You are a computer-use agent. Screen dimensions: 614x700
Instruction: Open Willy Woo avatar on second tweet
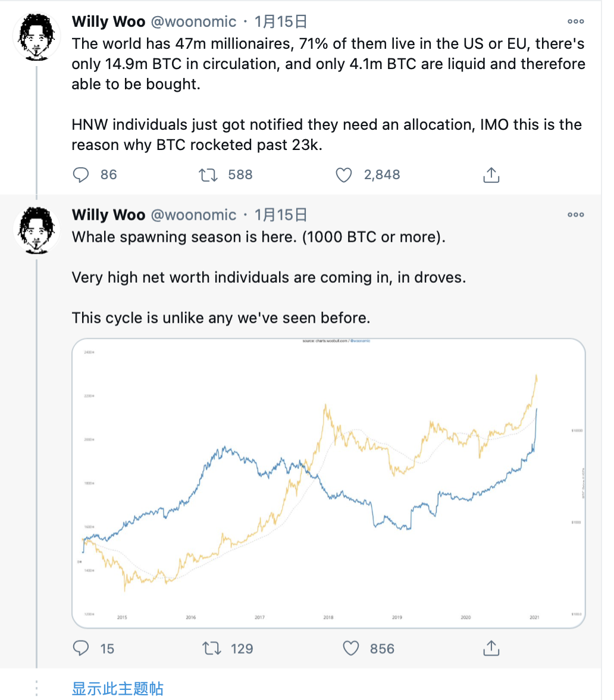[x=37, y=230]
